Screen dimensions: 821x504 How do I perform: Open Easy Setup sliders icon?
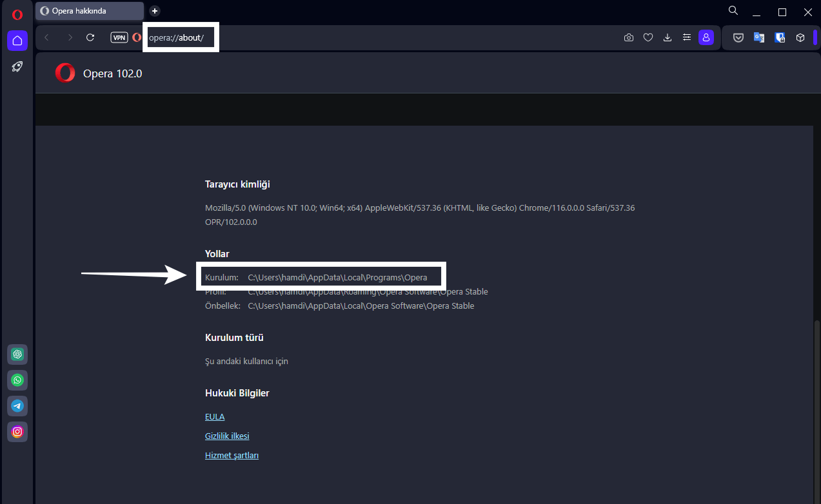pos(687,37)
